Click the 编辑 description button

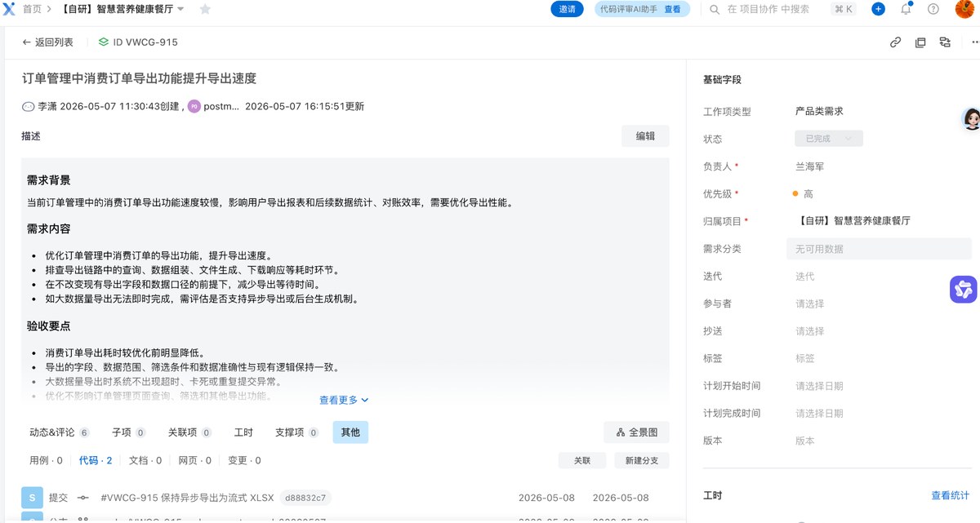645,136
